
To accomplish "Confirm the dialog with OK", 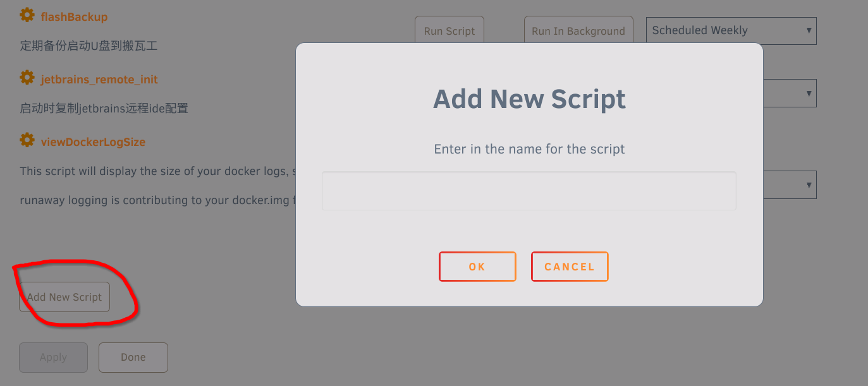I will coord(477,267).
